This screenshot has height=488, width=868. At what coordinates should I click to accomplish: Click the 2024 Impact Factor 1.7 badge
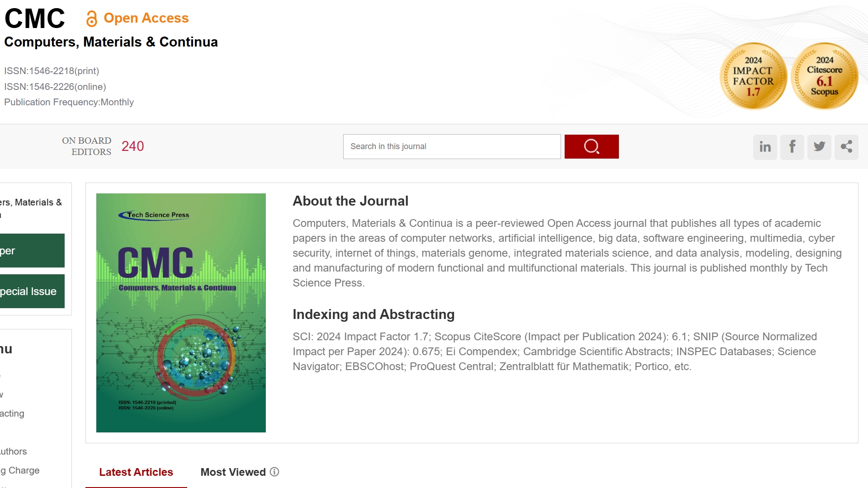point(753,76)
